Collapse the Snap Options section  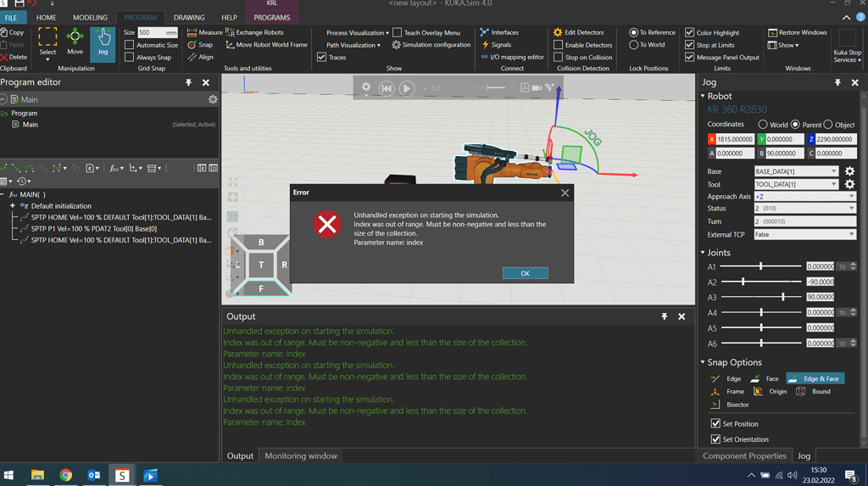704,362
